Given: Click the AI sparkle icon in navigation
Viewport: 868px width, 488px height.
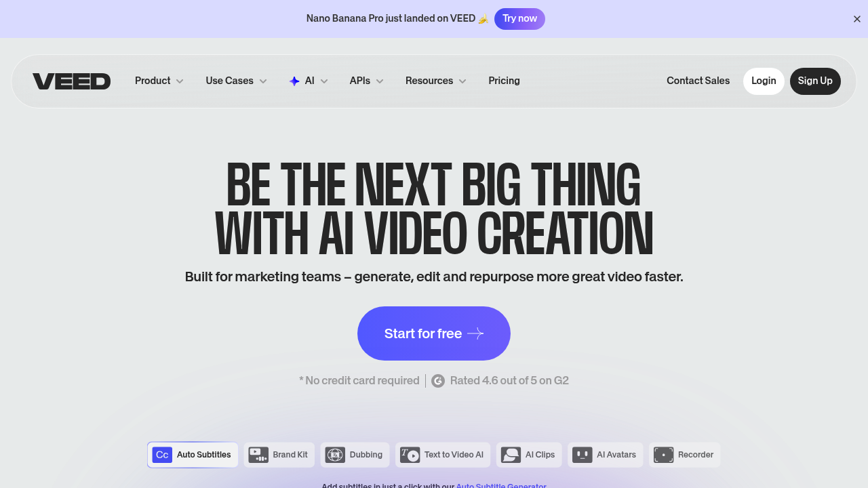Looking at the screenshot, I should pyautogui.click(x=294, y=81).
